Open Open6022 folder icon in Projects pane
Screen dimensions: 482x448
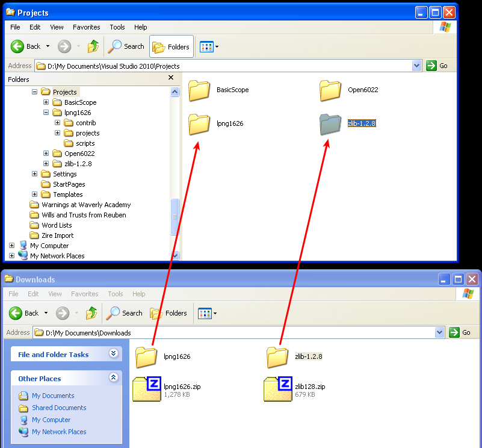click(x=330, y=90)
